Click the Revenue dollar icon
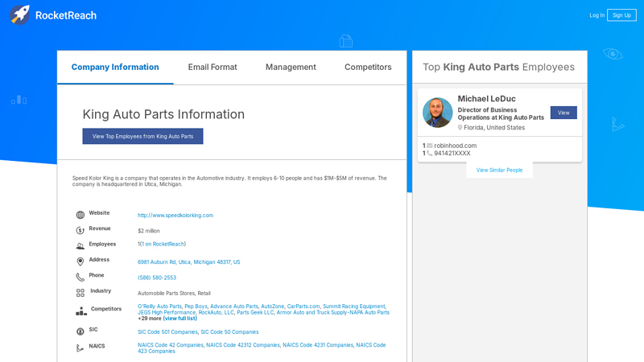 pyautogui.click(x=80, y=230)
